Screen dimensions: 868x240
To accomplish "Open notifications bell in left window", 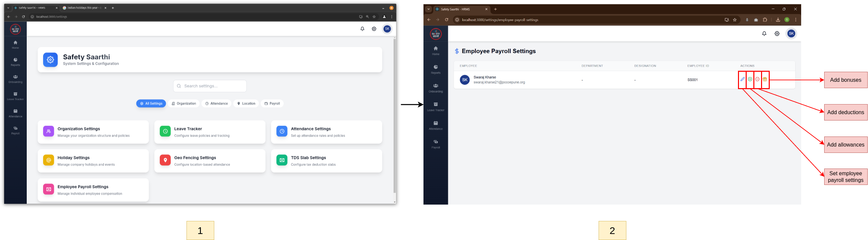I will click(x=362, y=29).
